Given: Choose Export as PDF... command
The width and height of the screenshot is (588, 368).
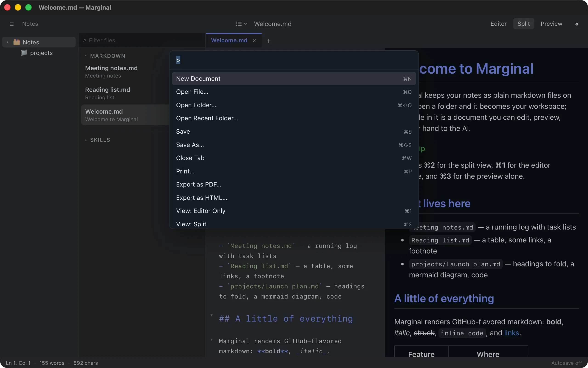Looking at the screenshot, I should pos(294,184).
